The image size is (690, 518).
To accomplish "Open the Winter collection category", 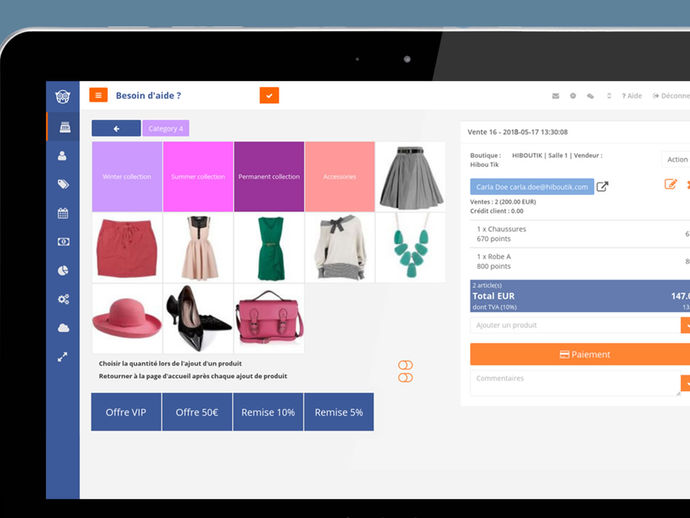I will click(x=127, y=176).
